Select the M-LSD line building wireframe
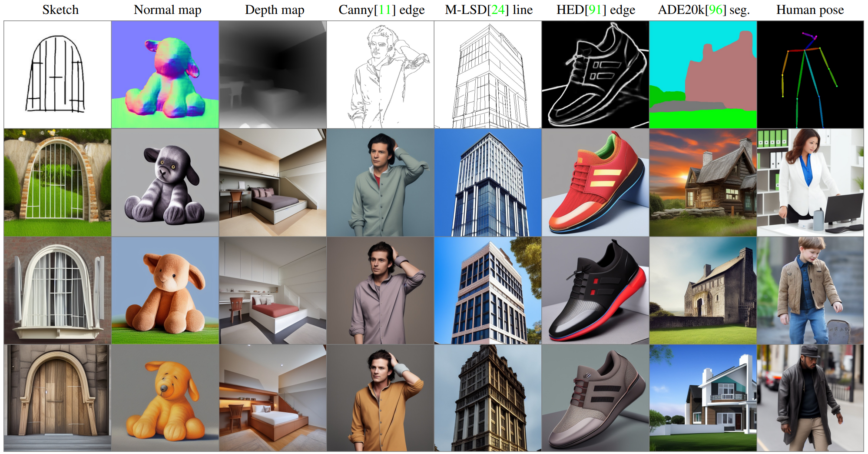The width and height of the screenshot is (868, 454). point(488,74)
